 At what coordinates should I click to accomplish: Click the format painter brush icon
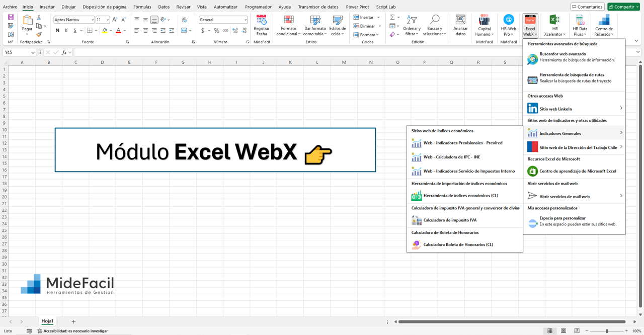[x=39, y=35]
